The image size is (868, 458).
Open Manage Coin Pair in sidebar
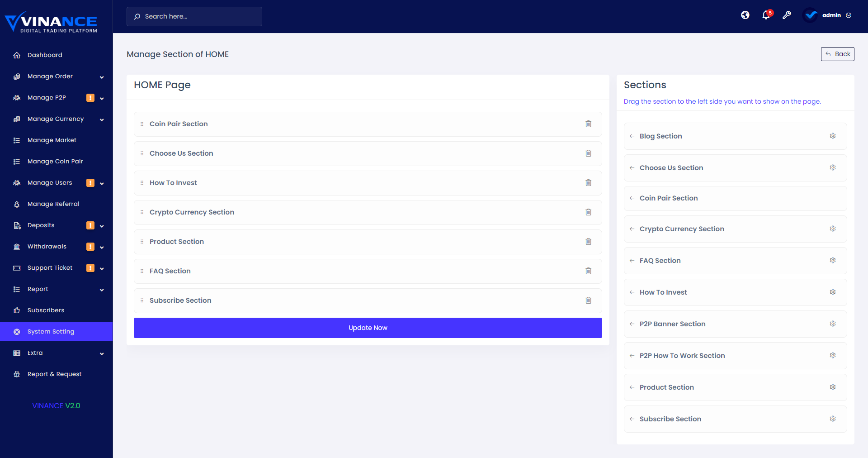[x=57, y=162]
